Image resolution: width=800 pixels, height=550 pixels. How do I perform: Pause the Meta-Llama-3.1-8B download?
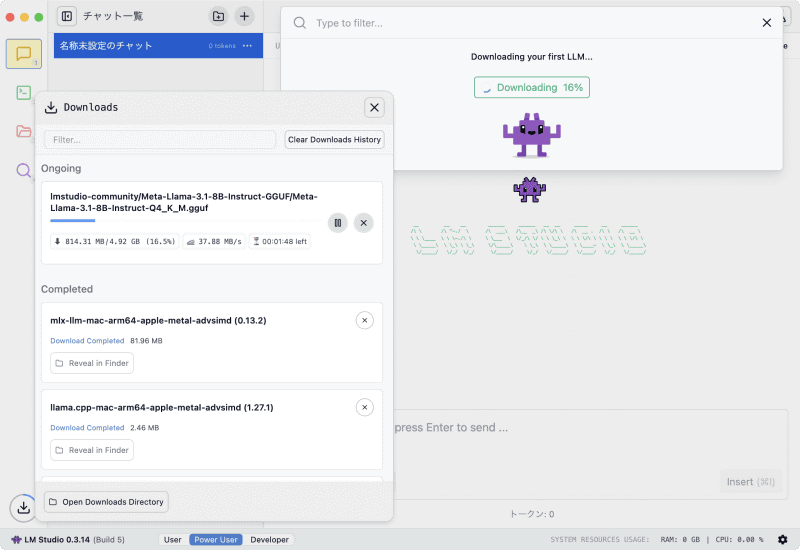[338, 223]
